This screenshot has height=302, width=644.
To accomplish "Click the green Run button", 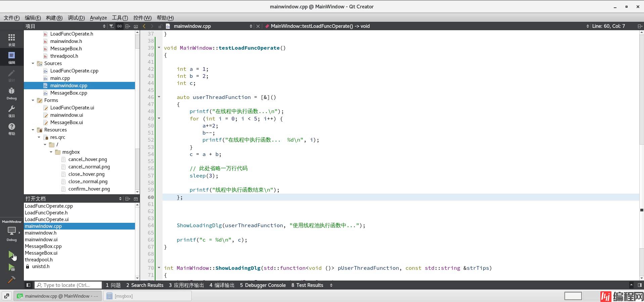I will point(11,255).
